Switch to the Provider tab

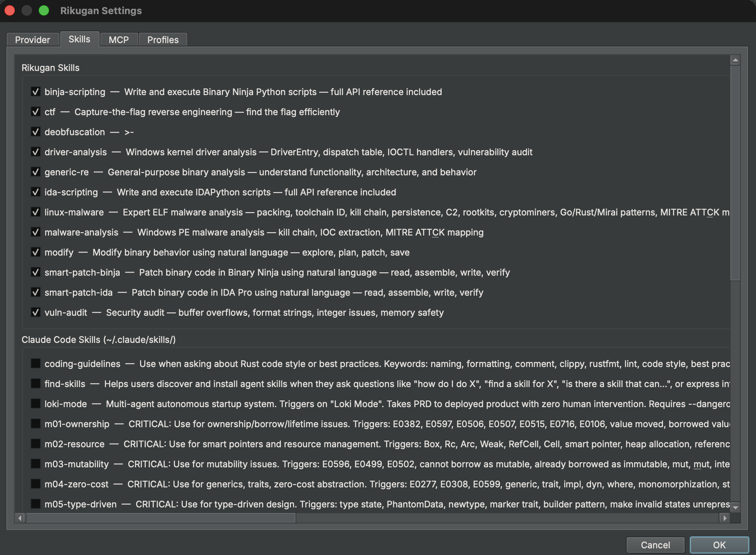click(x=33, y=40)
